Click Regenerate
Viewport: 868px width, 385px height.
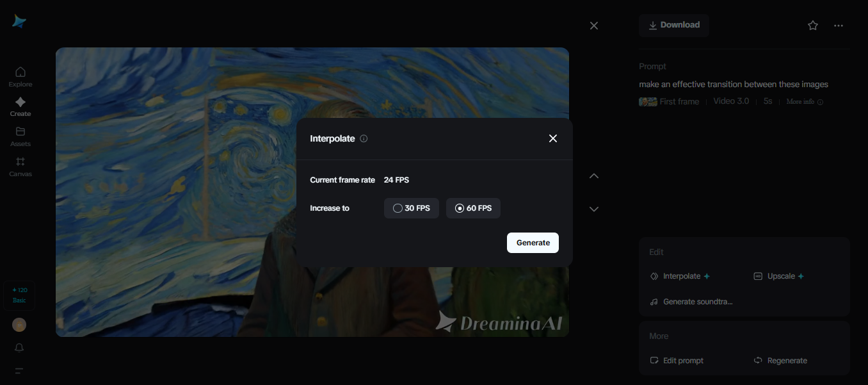click(781, 361)
